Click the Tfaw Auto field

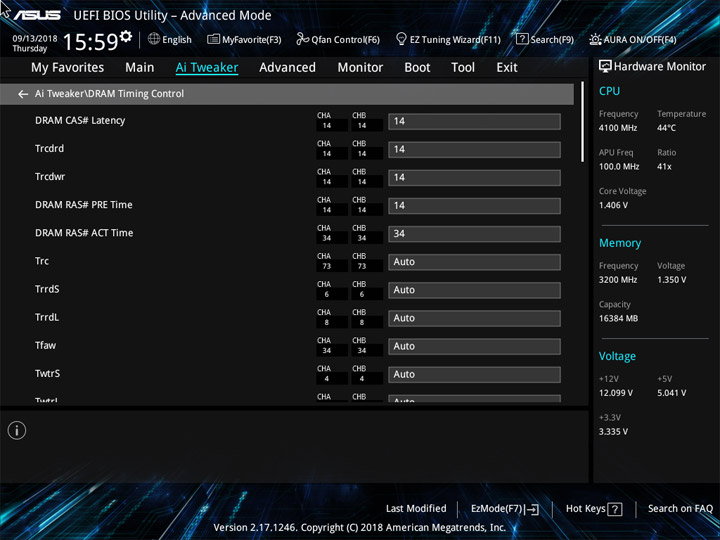(474, 346)
